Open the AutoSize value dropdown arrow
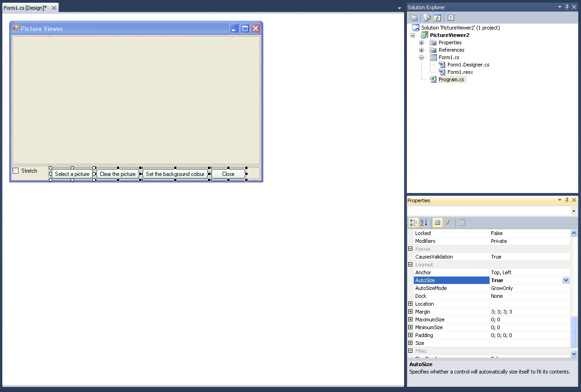 [x=566, y=280]
